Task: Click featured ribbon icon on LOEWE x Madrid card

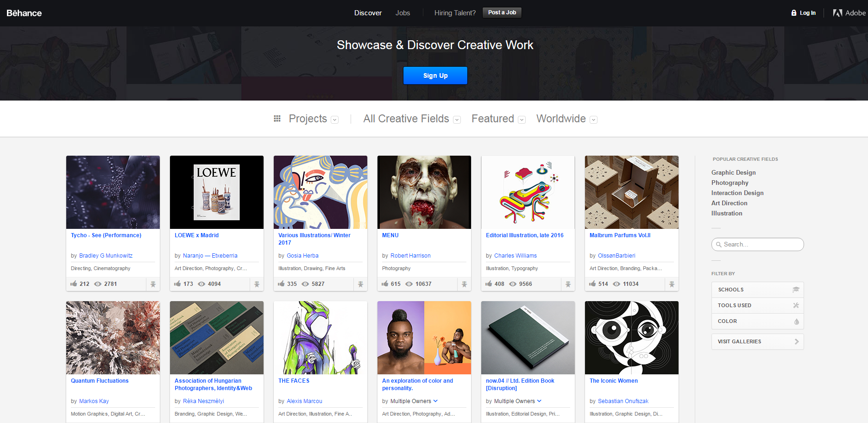Action: coord(257,284)
